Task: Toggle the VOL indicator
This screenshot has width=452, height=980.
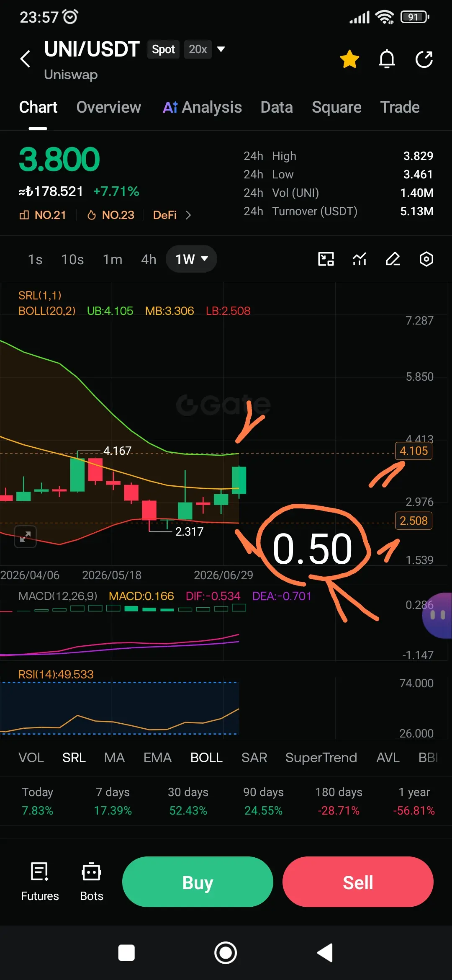Action: [x=31, y=758]
